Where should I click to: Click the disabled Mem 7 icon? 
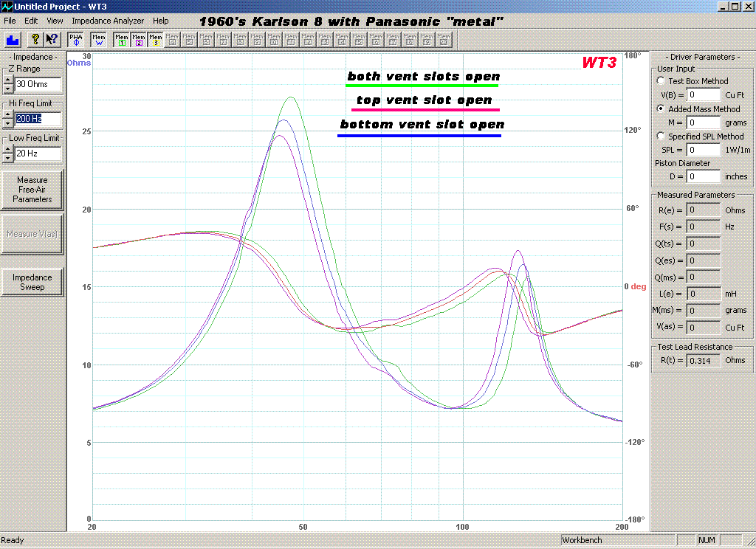(x=223, y=40)
